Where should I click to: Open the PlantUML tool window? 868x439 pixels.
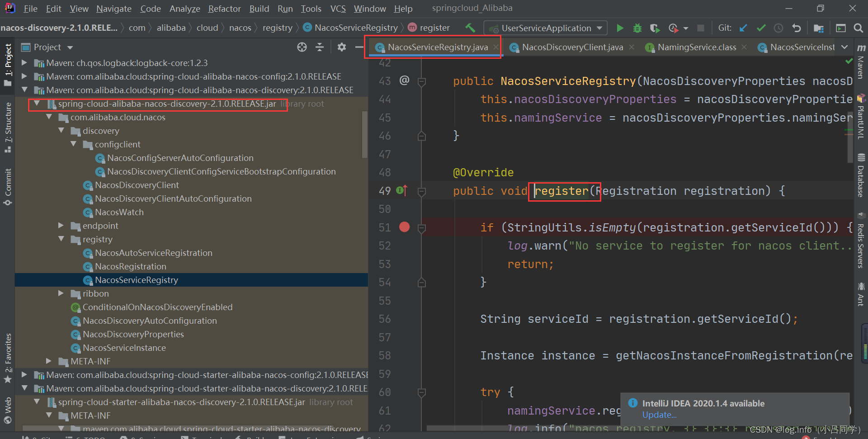tap(861, 117)
